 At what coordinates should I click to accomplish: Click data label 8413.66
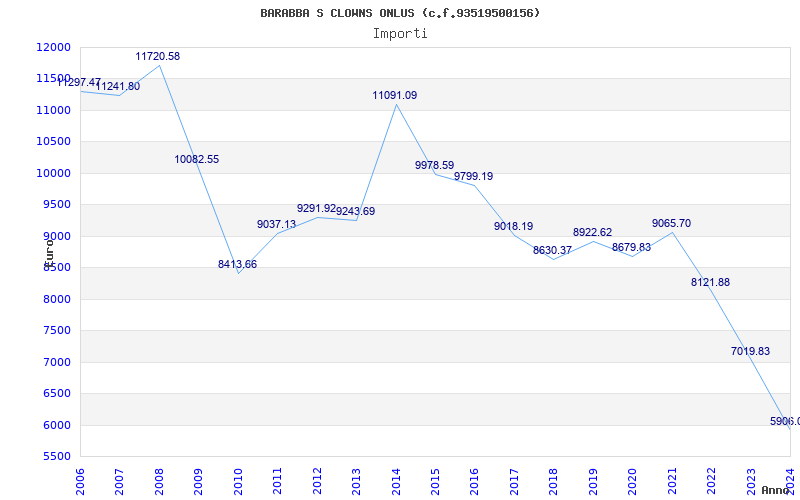point(237,264)
